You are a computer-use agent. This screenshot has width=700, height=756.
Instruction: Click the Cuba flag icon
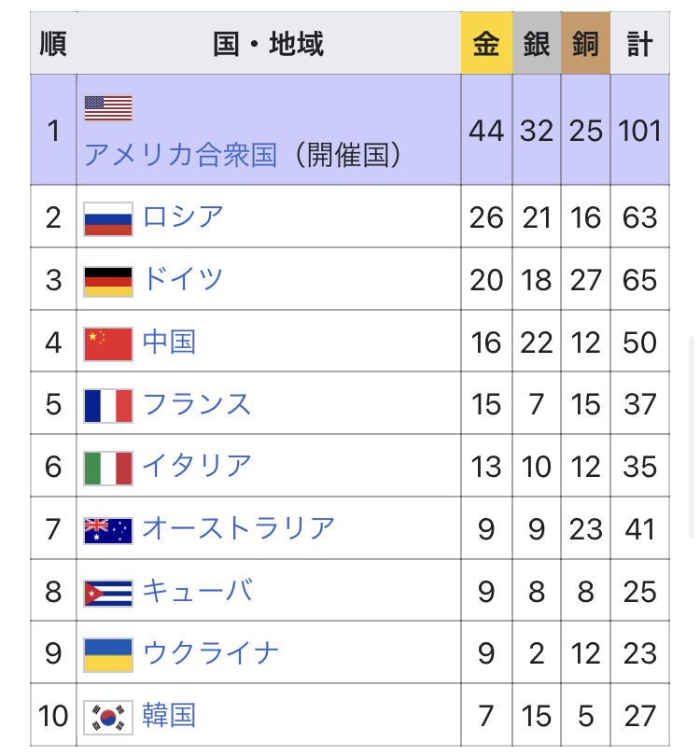click(108, 593)
